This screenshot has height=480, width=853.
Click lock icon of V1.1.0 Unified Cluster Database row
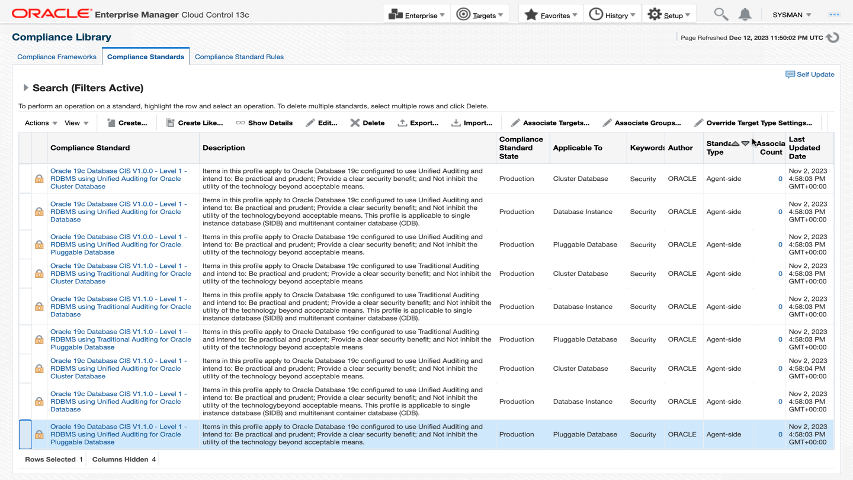click(x=39, y=368)
